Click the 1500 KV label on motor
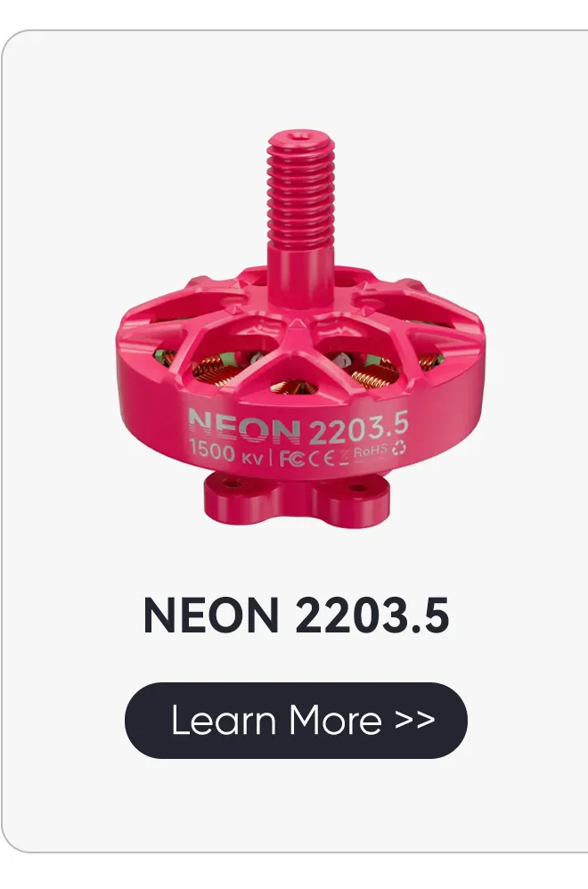588x889 pixels. coord(225,453)
